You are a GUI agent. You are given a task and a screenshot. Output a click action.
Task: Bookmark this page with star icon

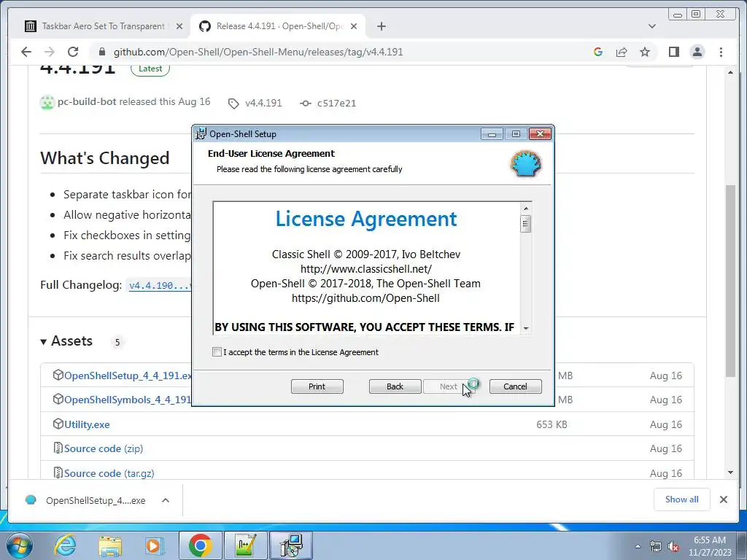point(645,52)
